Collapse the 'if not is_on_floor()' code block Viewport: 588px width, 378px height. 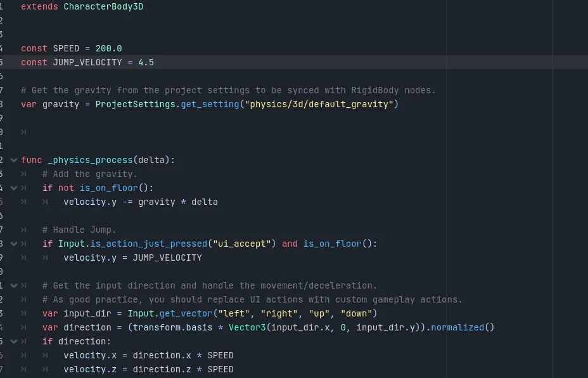coord(14,188)
